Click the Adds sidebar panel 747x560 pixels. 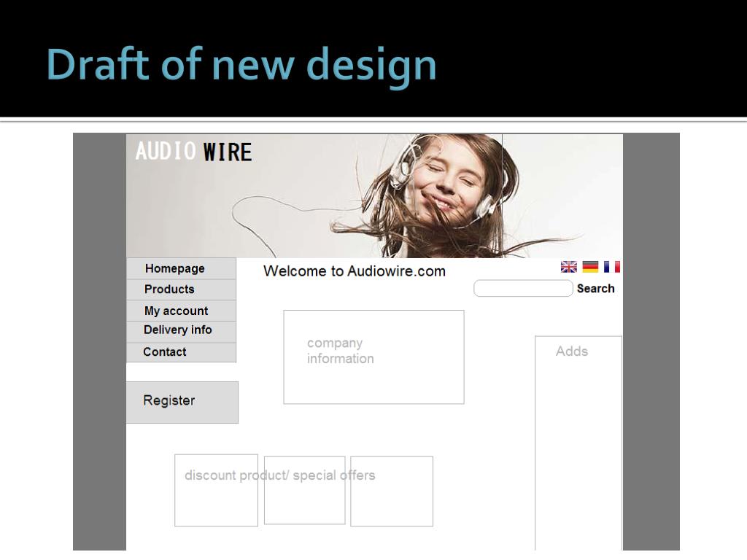tap(578, 443)
